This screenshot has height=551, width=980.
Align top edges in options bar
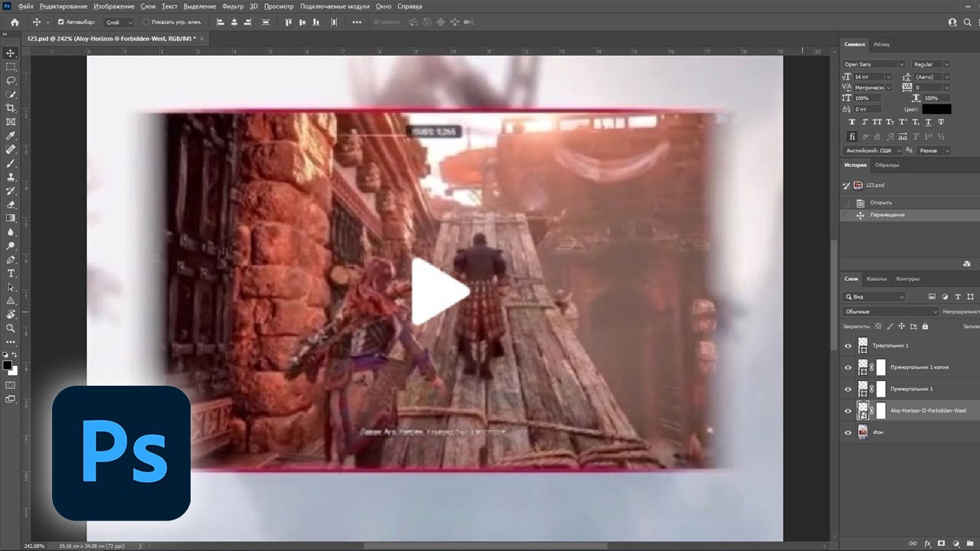pyautogui.click(x=289, y=22)
